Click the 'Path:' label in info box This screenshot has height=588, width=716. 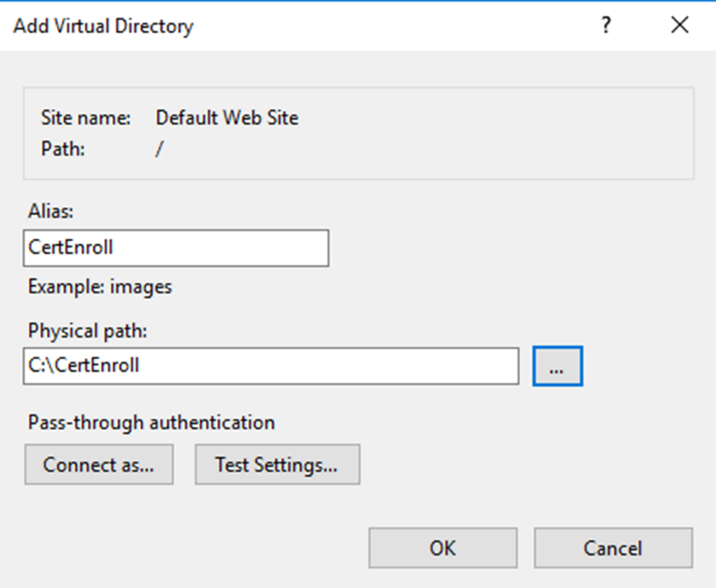[63, 149]
